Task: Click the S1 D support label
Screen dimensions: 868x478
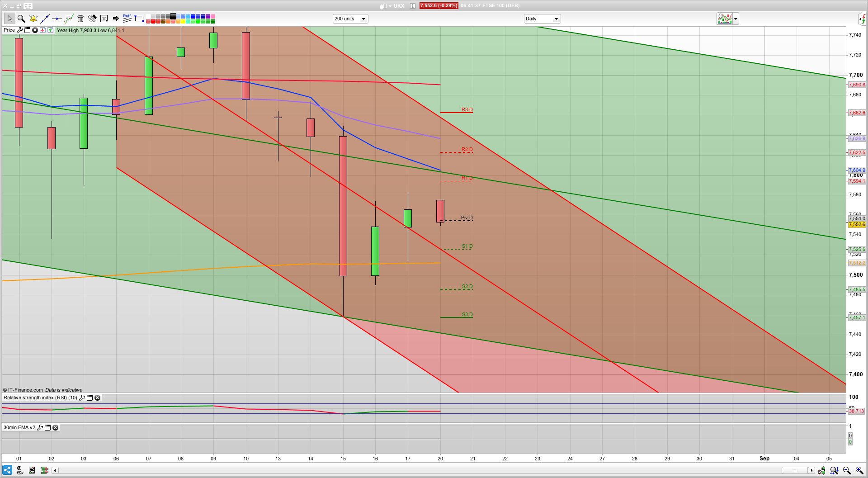Action: pos(467,246)
